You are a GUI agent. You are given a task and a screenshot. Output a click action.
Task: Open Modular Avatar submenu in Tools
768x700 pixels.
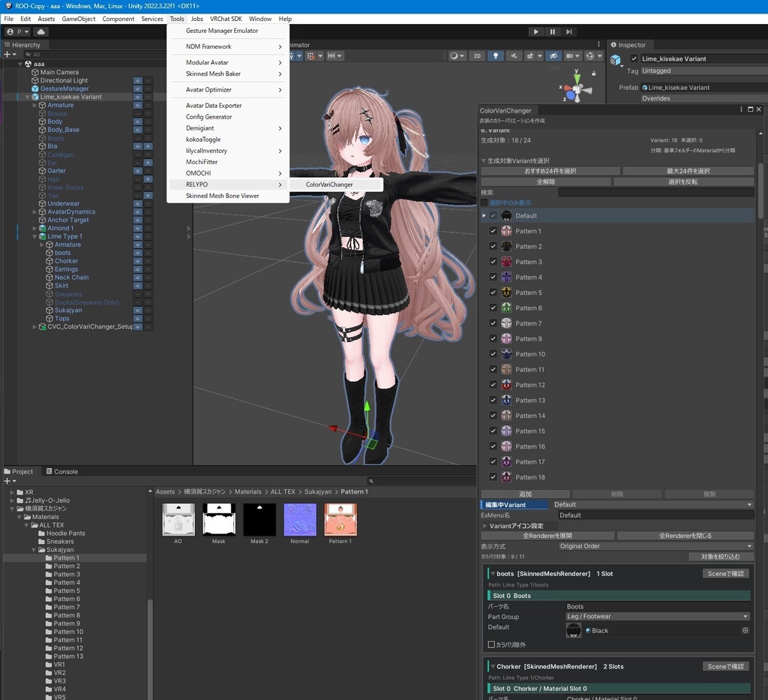[x=228, y=63]
